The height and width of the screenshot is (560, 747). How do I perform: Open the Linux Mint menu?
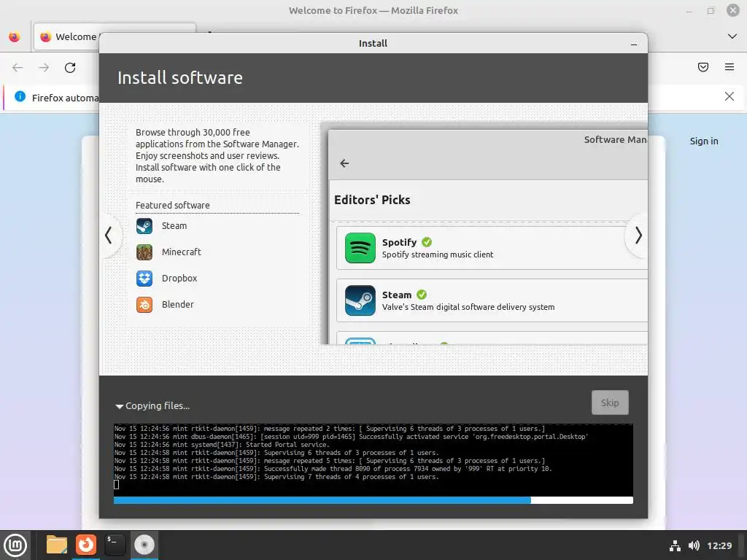15,545
